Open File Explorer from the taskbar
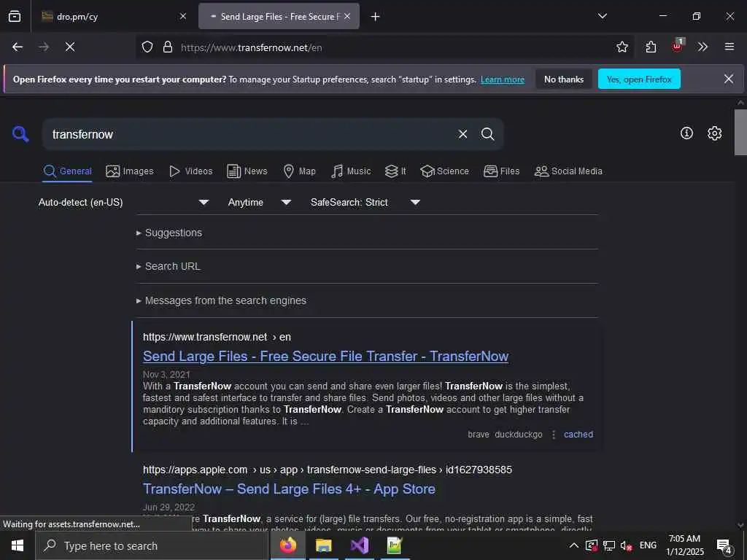 pyautogui.click(x=323, y=545)
